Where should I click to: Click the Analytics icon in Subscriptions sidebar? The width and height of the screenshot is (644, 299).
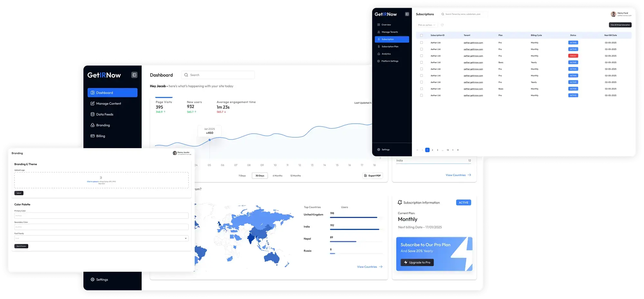(379, 54)
